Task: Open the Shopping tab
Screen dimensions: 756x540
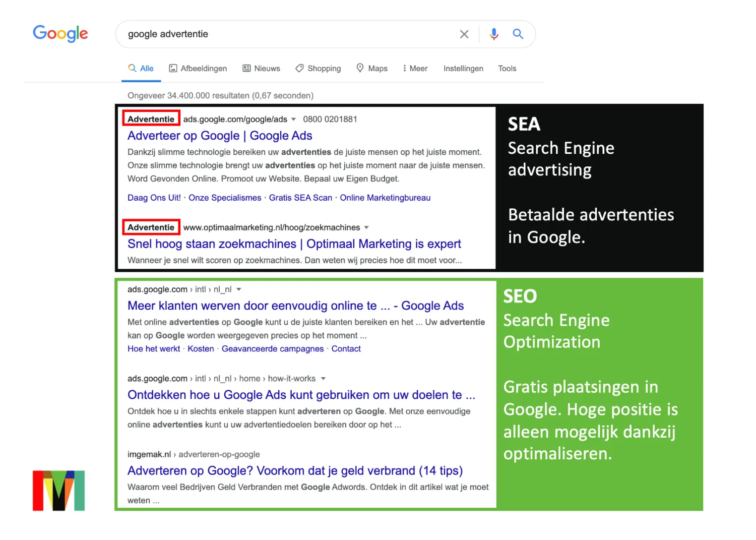Action: [318, 69]
